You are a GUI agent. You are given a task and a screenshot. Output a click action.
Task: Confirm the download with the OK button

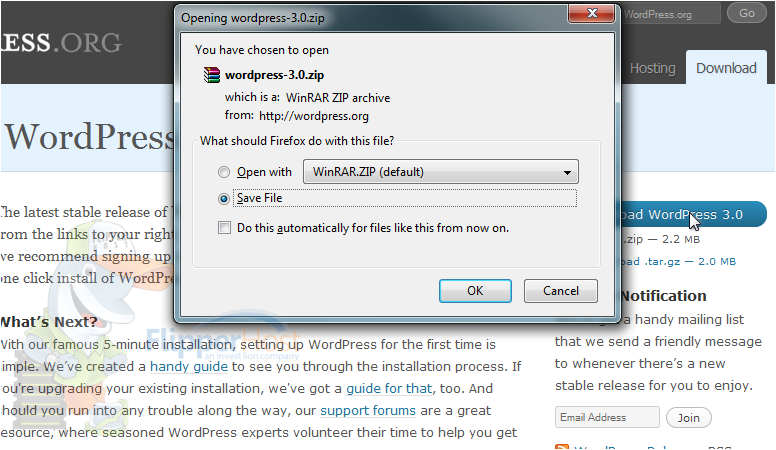pos(475,291)
